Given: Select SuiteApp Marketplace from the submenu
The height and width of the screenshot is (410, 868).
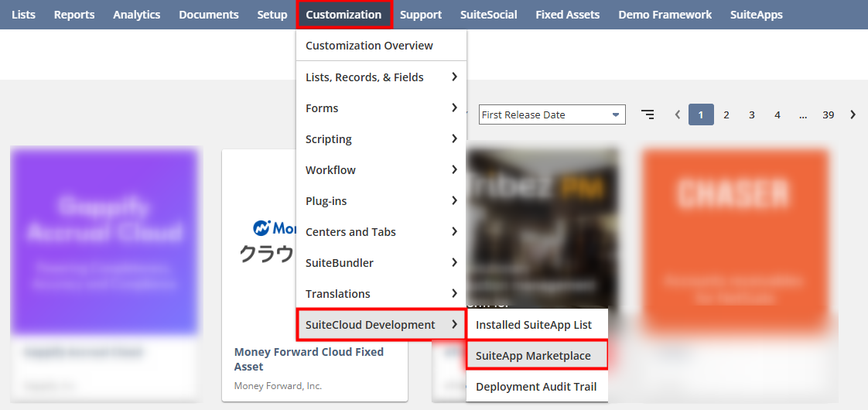Looking at the screenshot, I should 536,356.
